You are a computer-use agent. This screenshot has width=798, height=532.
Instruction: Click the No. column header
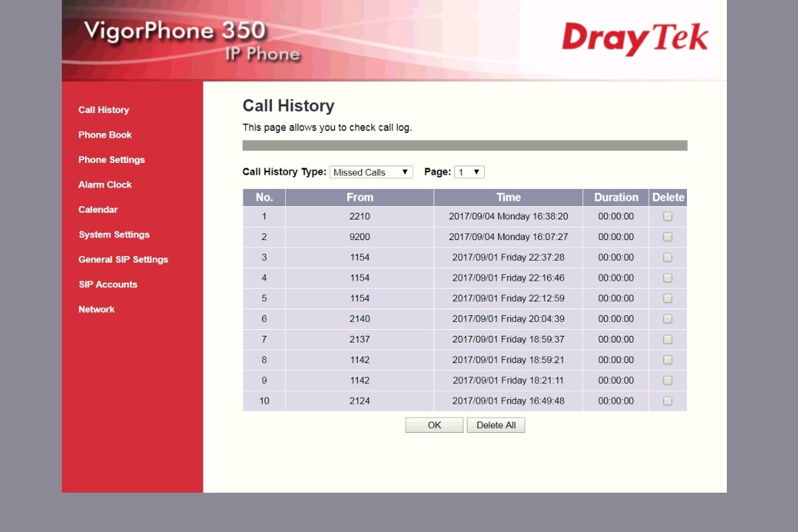(264, 198)
